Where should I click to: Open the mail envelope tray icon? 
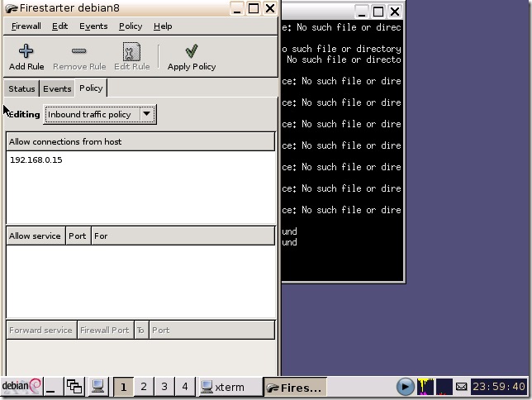461,387
